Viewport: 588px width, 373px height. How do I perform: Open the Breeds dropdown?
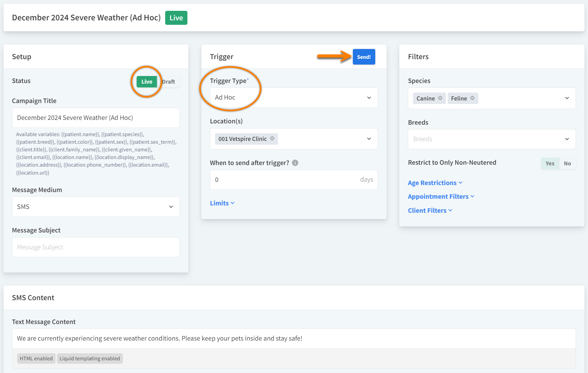491,139
